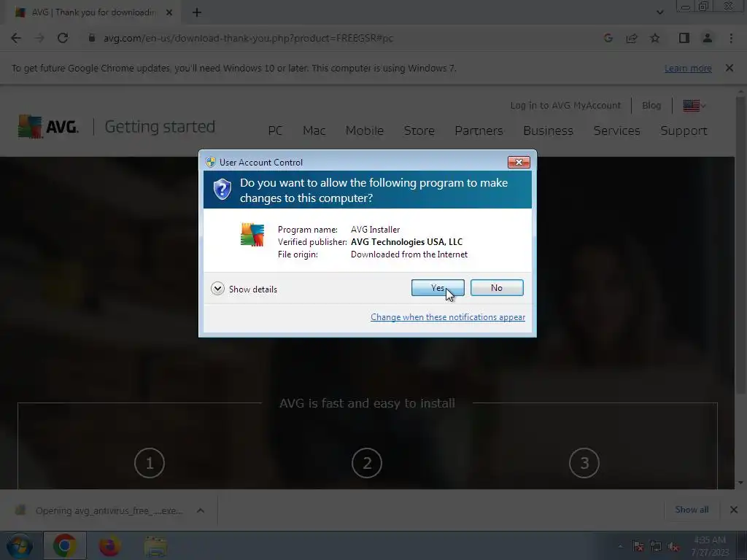
Task: Click the AVG logo
Action: (x=48, y=127)
